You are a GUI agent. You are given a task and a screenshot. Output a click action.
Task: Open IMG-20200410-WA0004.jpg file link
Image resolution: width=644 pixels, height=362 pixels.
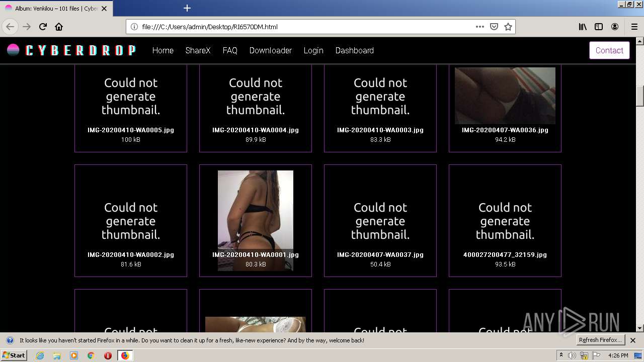point(256,130)
